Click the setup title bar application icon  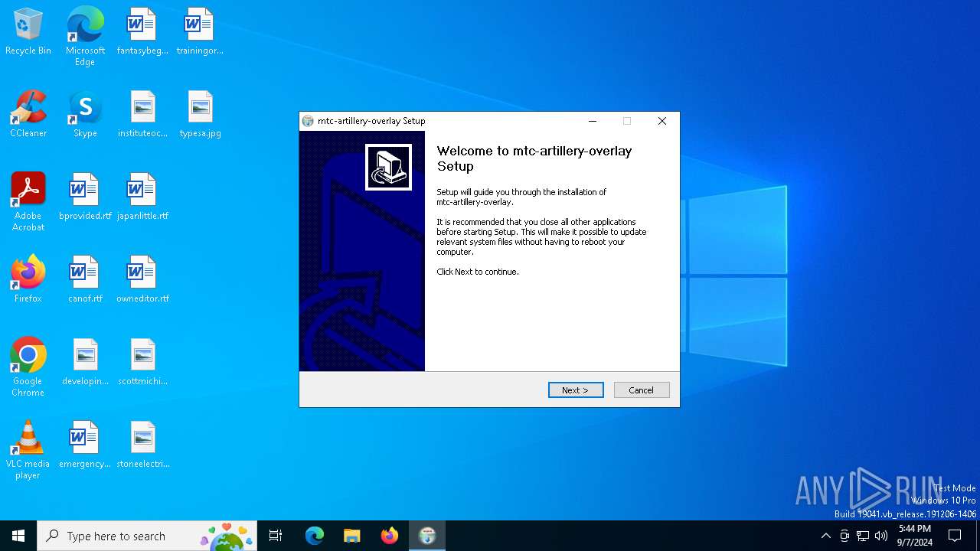pos(308,121)
